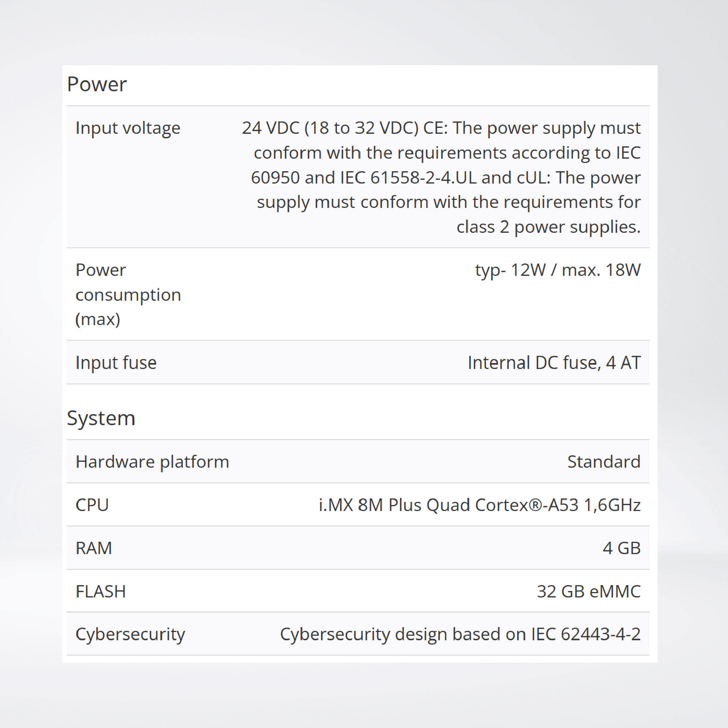Image resolution: width=728 pixels, height=728 pixels.
Task: Select the CPU row label
Action: (x=92, y=505)
